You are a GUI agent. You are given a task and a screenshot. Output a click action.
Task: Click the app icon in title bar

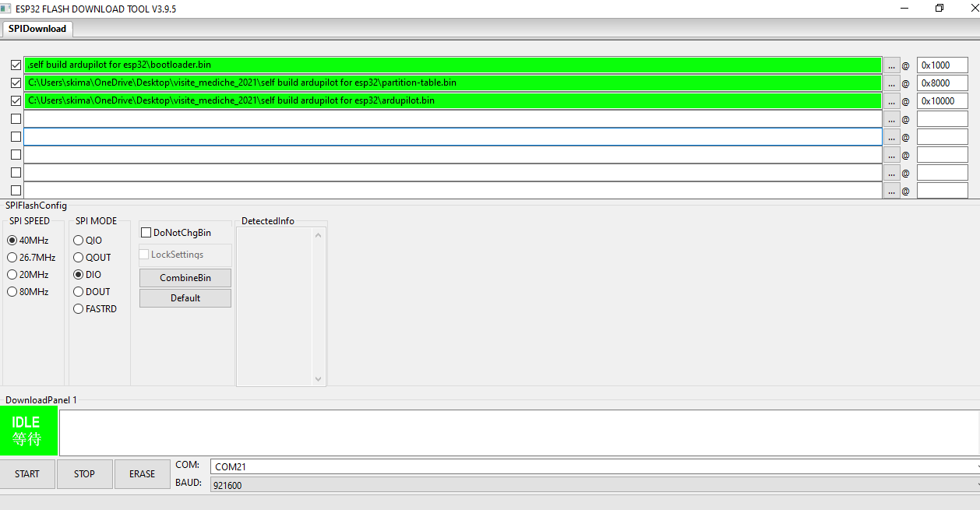7,8
